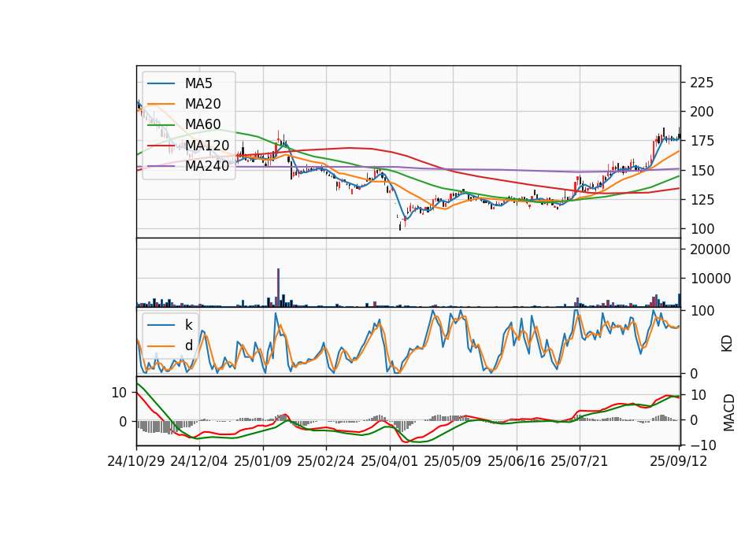Click the MA60 legend label

click(x=202, y=124)
